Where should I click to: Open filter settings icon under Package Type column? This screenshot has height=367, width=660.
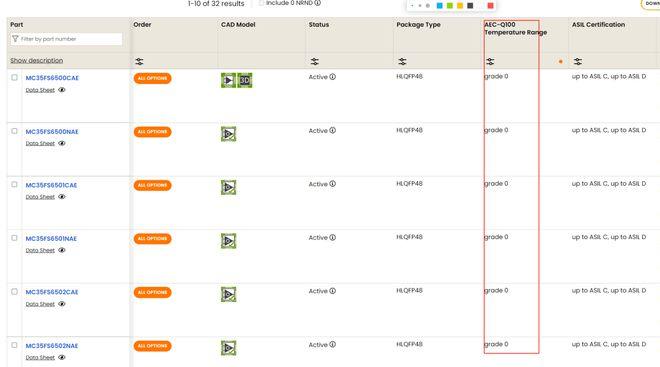pyautogui.click(x=402, y=61)
